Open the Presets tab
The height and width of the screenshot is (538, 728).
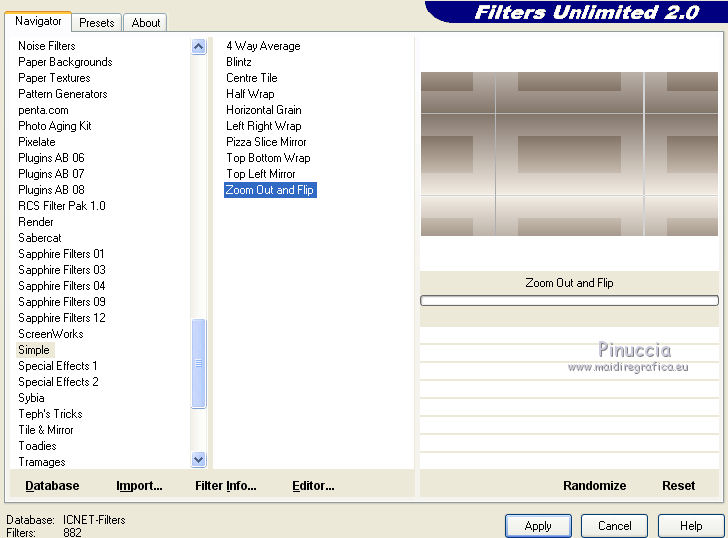(x=97, y=23)
